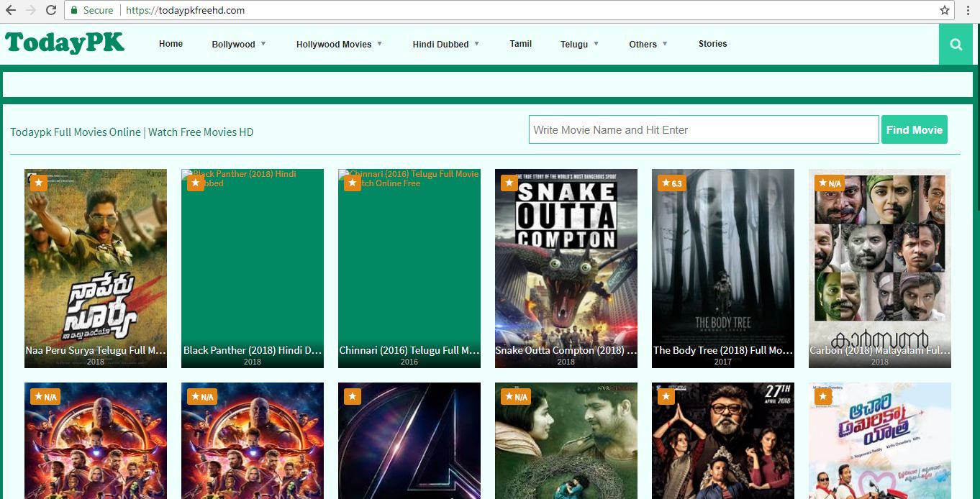
Task: Open the Hindi Dubbed dropdown
Action: point(445,45)
